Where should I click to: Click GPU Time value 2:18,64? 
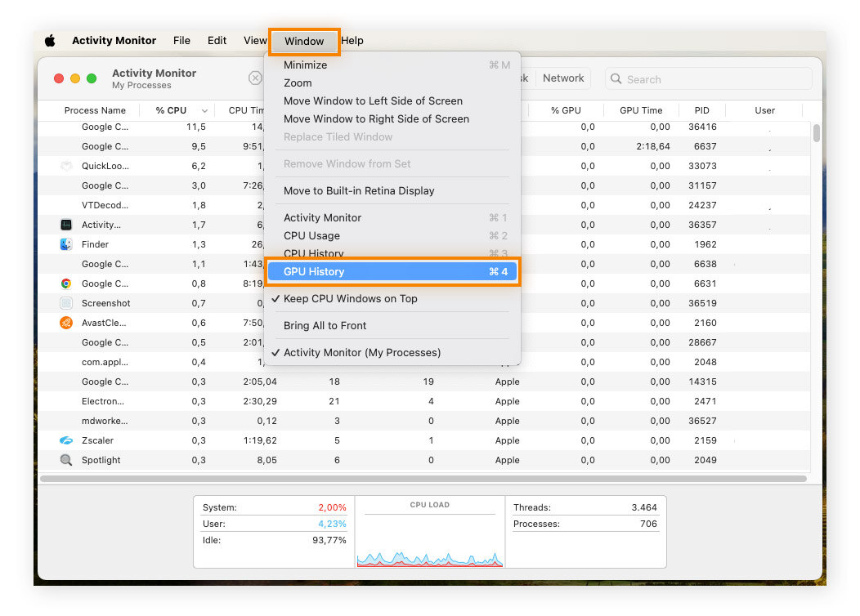653,146
